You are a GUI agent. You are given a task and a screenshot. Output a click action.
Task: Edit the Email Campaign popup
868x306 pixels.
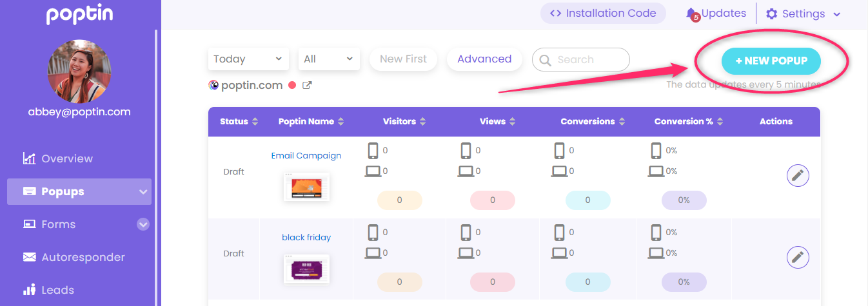(798, 175)
